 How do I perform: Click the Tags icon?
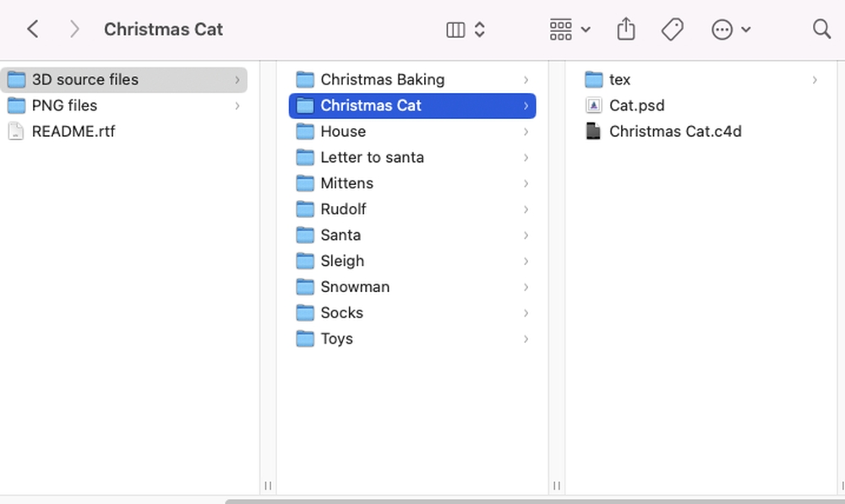coord(672,29)
